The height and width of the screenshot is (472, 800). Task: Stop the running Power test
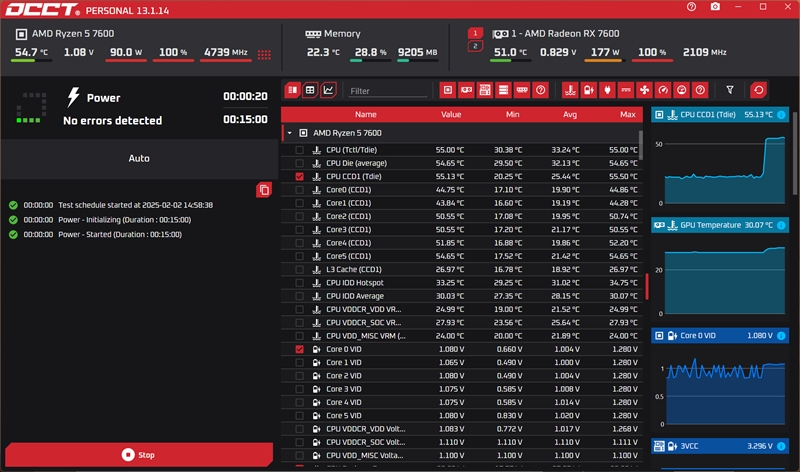point(139,455)
